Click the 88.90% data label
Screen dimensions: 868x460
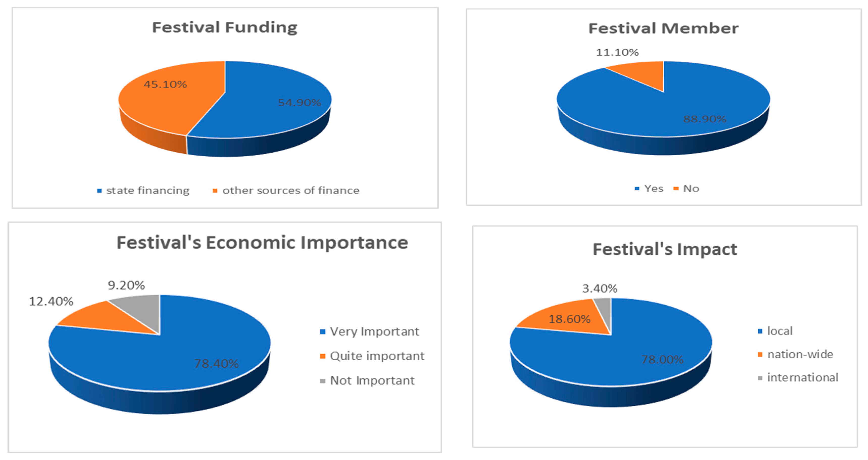coord(705,119)
